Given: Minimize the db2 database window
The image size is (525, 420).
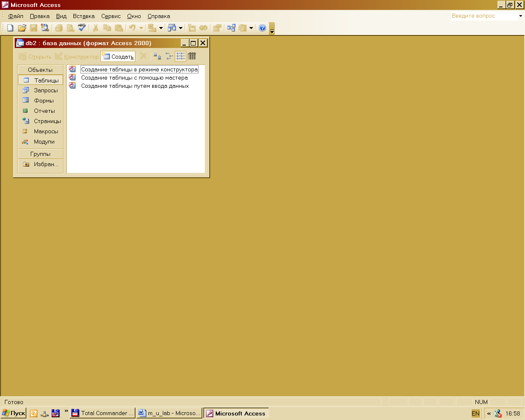Looking at the screenshot, I should [185, 43].
